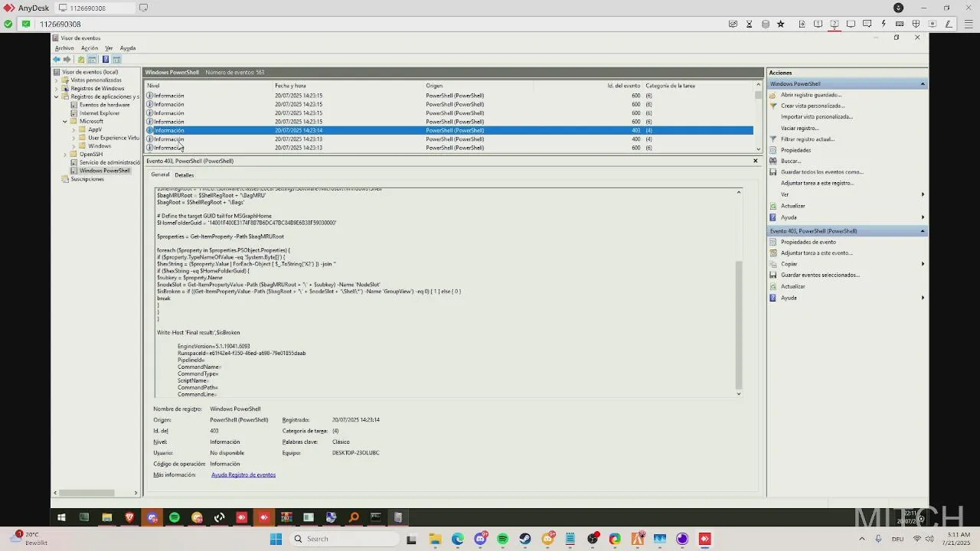Click left tree horizontal scrollbar
Viewport: 980px width, 551px height.
[x=87, y=493]
